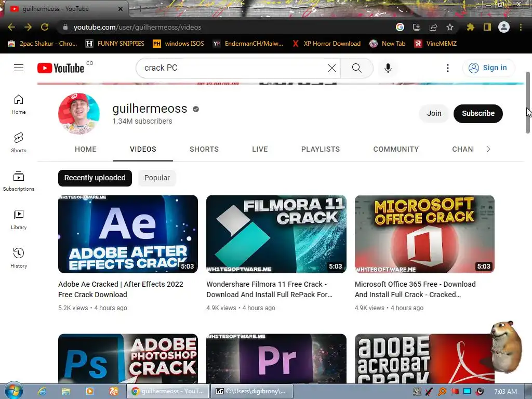This screenshot has width=532, height=399.
Task: Click the address bar URL
Action: pyautogui.click(x=137, y=27)
